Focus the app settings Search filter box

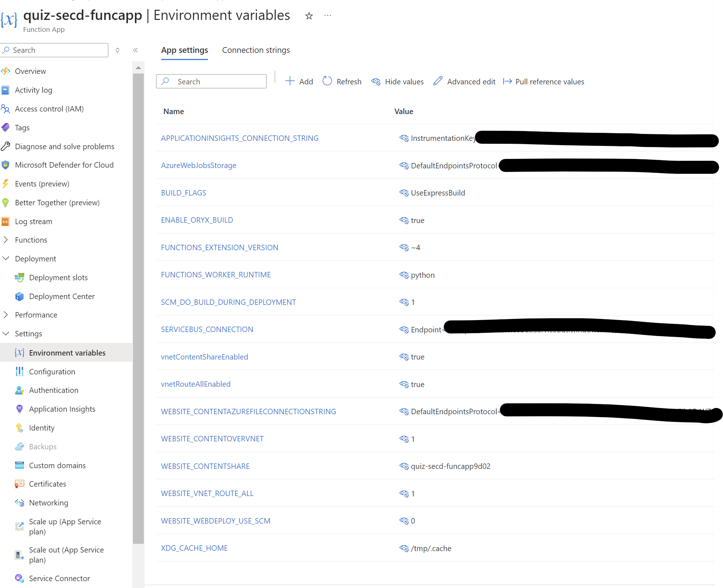click(211, 81)
